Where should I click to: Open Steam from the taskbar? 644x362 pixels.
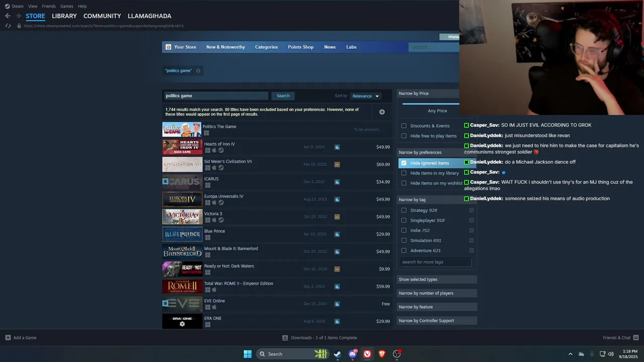tap(337, 354)
